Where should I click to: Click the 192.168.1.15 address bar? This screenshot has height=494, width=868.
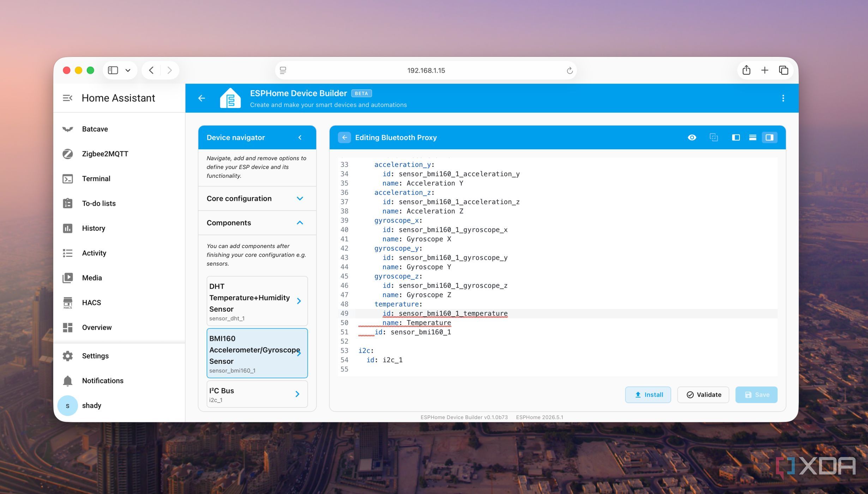point(426,70)
